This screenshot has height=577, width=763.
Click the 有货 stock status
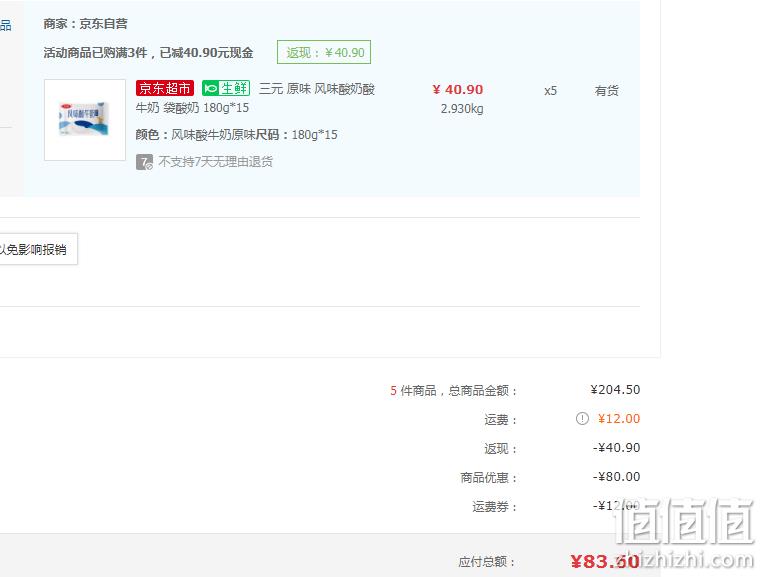(x=606, y=90)
